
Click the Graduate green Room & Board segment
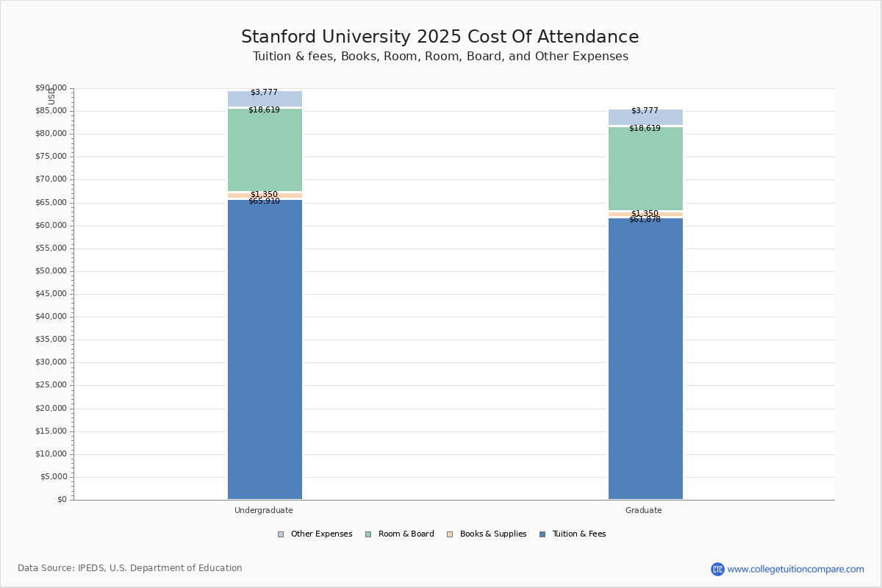click(x=645, y=169)
